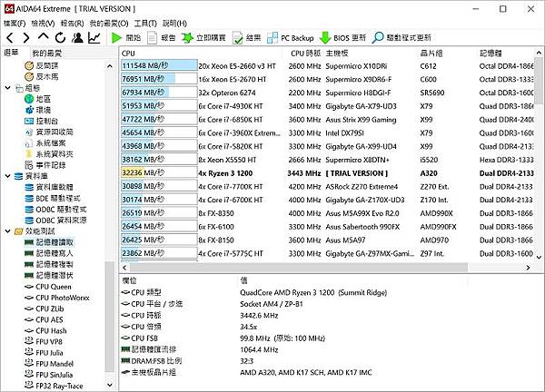Open the 檢視(V) menu

43,24
